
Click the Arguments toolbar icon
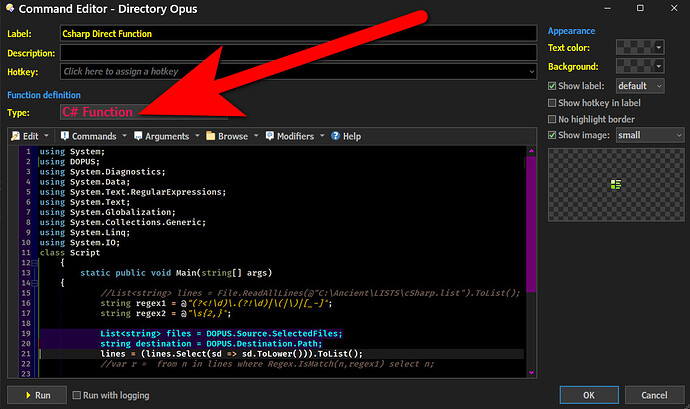click(137, 136)
